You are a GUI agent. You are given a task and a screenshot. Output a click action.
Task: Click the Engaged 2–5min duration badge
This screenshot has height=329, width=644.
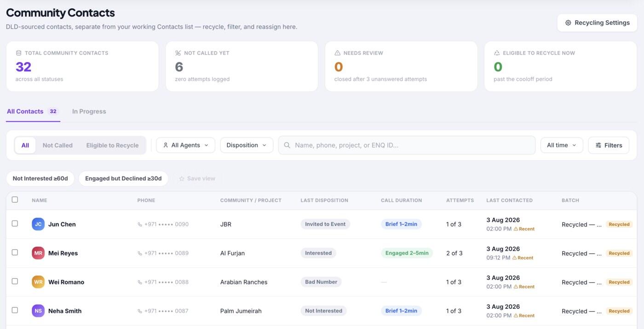tap(407, 253)
